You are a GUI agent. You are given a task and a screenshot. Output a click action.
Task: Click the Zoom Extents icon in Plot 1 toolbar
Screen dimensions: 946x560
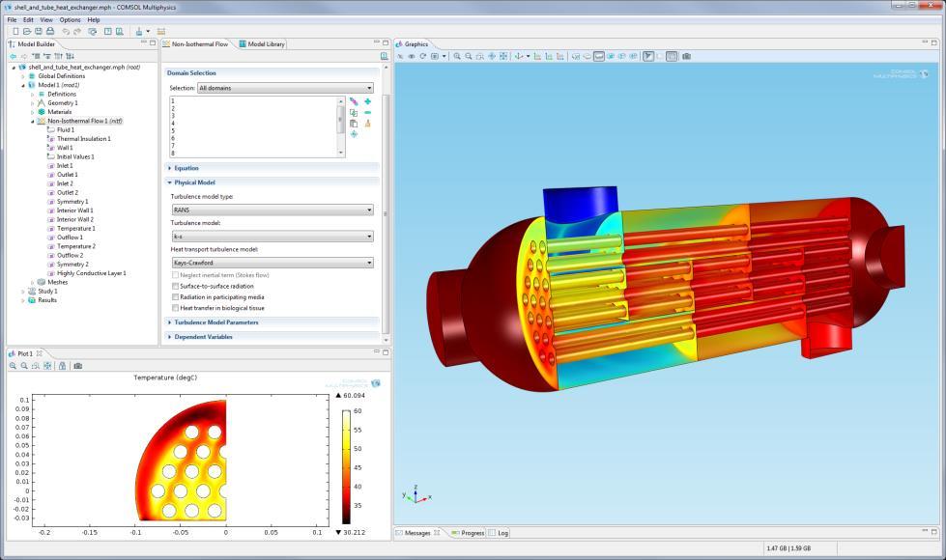[x=47, y=366]
